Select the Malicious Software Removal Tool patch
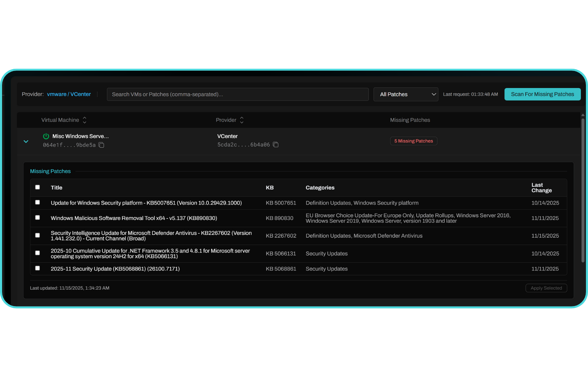Viewport: 588px width, 377px height. 38,218
